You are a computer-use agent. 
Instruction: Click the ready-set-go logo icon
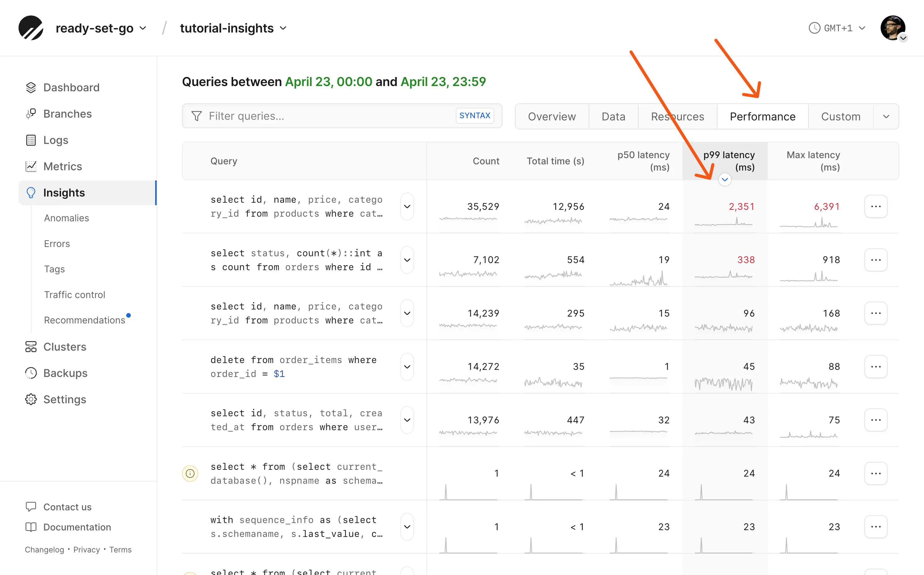click(x=31, y=28)
